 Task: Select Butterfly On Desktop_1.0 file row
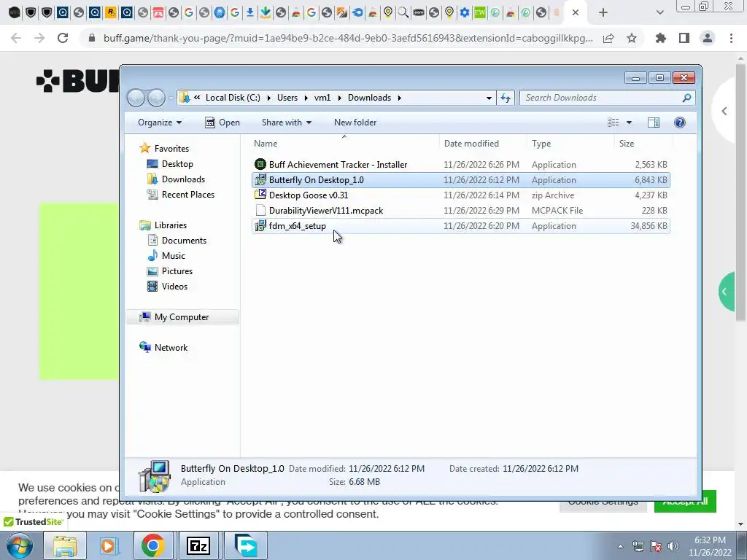460,180
